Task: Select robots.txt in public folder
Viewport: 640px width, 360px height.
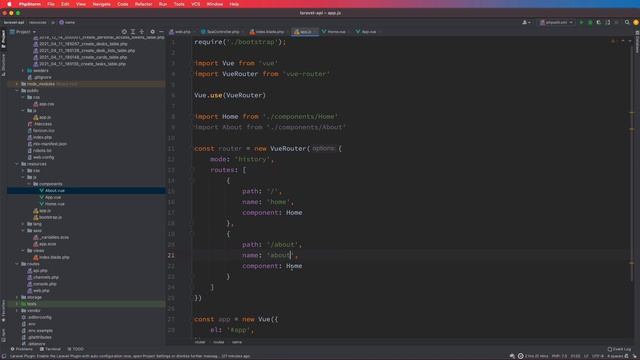Action: 42,151
